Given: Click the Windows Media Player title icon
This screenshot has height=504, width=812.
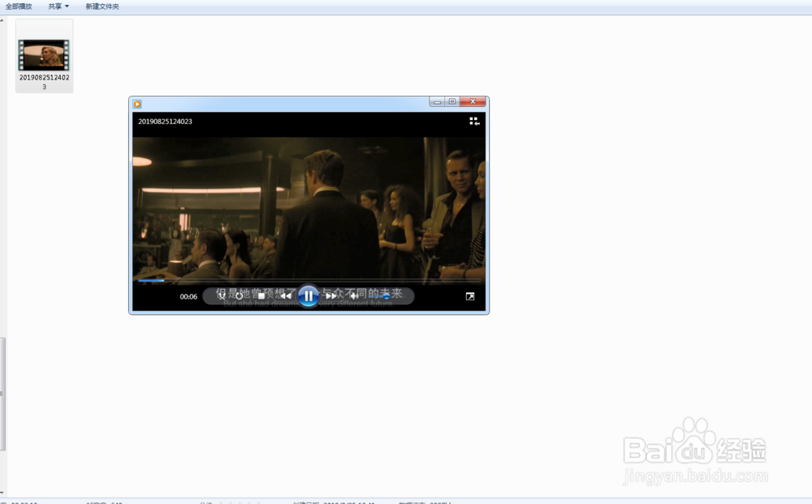Looking at the screenshot, I should [x=137, y=104].
